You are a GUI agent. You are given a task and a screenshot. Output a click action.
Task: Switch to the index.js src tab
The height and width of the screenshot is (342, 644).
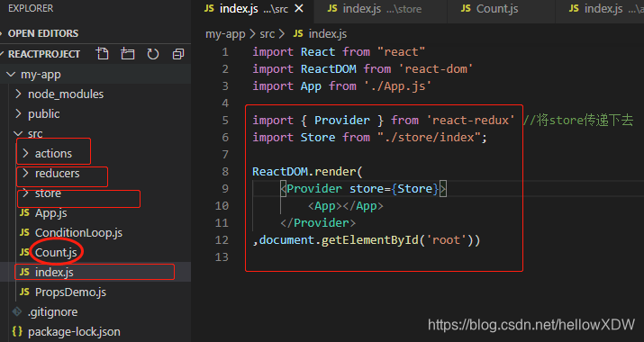tap(253, 9)
